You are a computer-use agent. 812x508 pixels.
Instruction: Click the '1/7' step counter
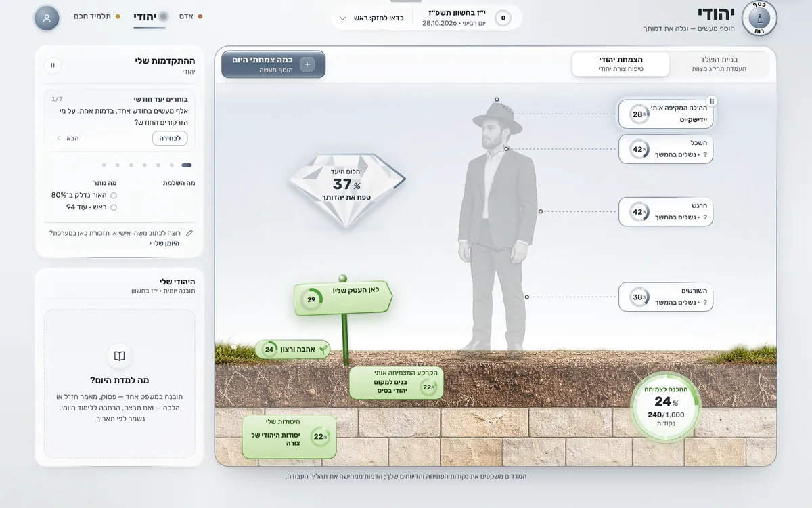(x=57, y=99)
